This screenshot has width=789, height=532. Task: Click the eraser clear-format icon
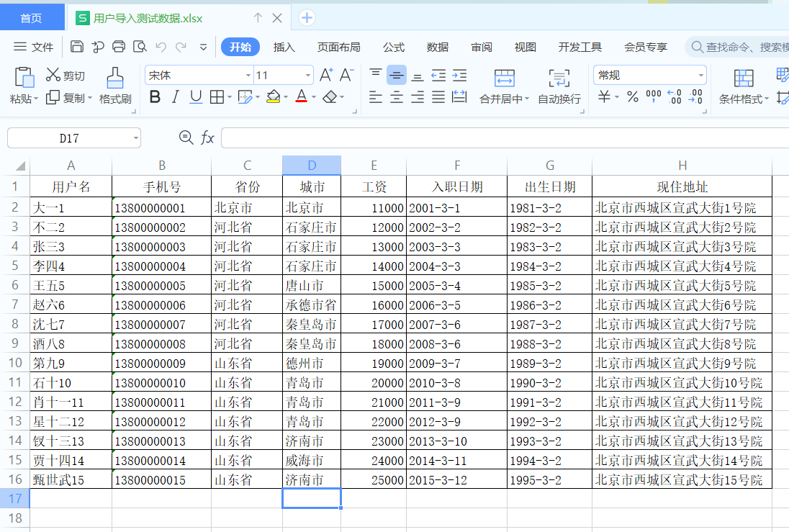(x=330, y=96)
